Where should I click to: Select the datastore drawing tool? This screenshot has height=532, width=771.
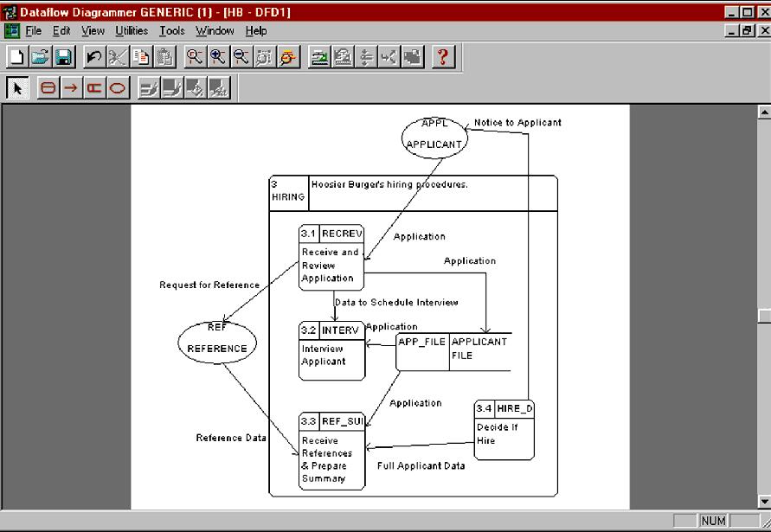pos(93,88)
